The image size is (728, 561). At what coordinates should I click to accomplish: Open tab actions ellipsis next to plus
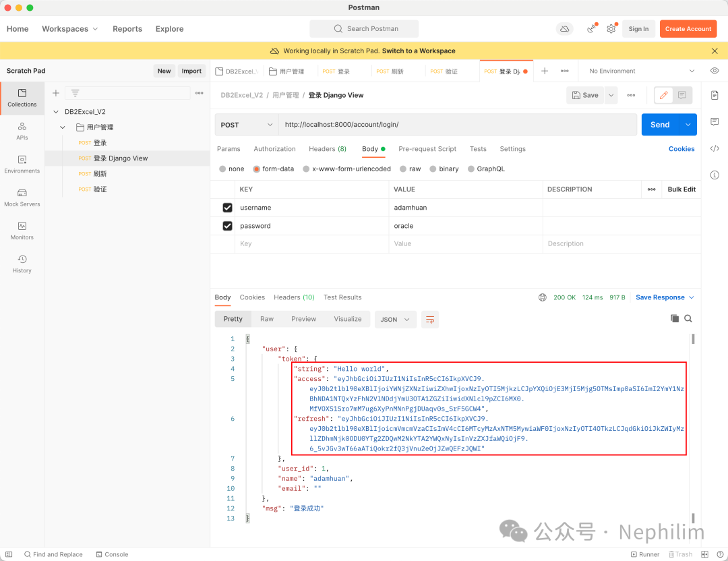click(x=565, y=71)
